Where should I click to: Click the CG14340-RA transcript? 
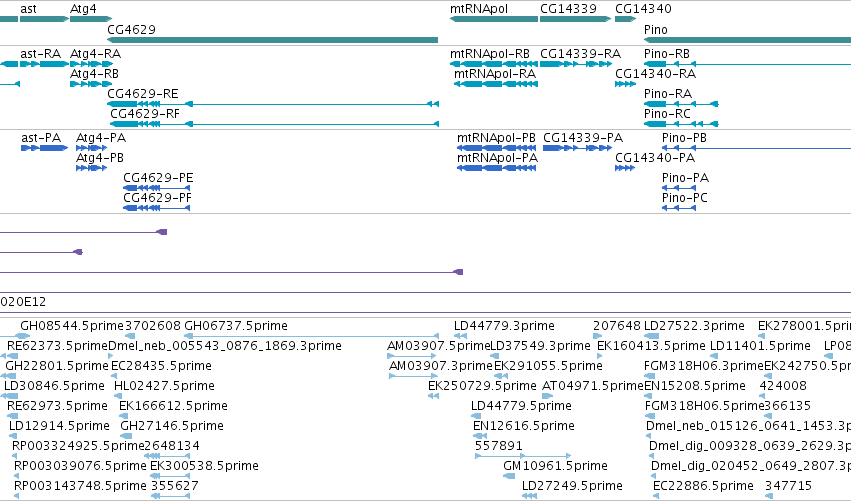pyautogui.click(x=625, y=84)
